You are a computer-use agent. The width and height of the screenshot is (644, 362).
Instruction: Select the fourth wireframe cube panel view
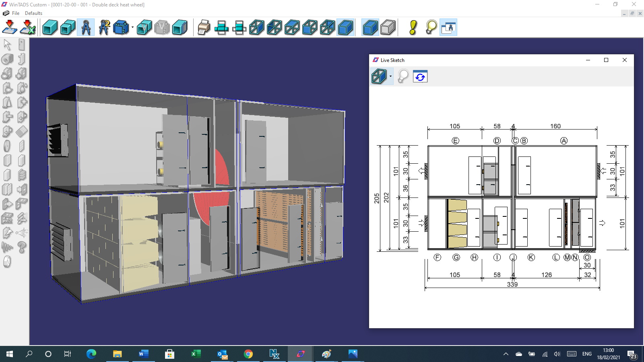tap(310, 27)
